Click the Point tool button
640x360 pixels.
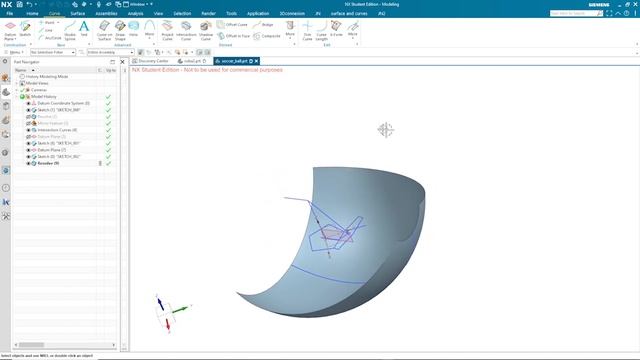tap(49, 22)
